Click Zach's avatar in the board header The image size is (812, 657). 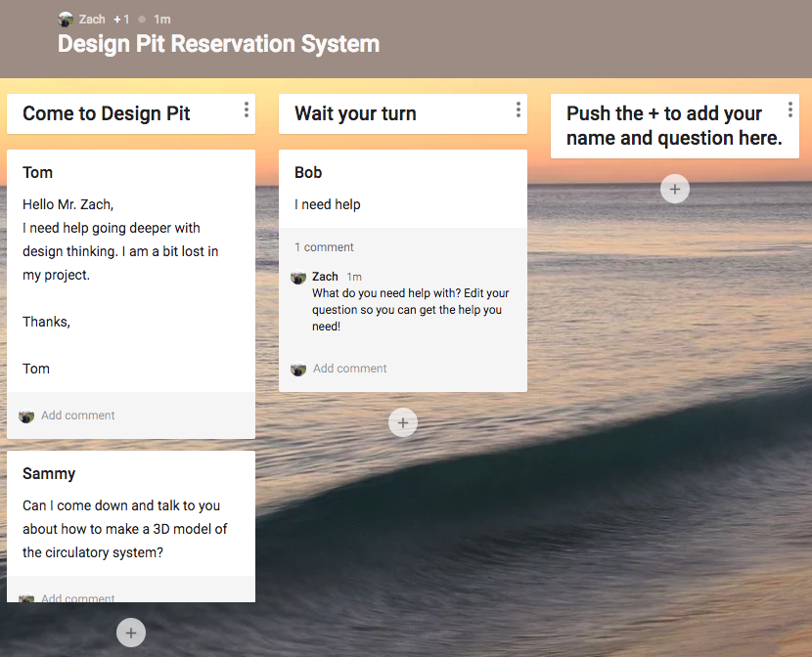66,20
